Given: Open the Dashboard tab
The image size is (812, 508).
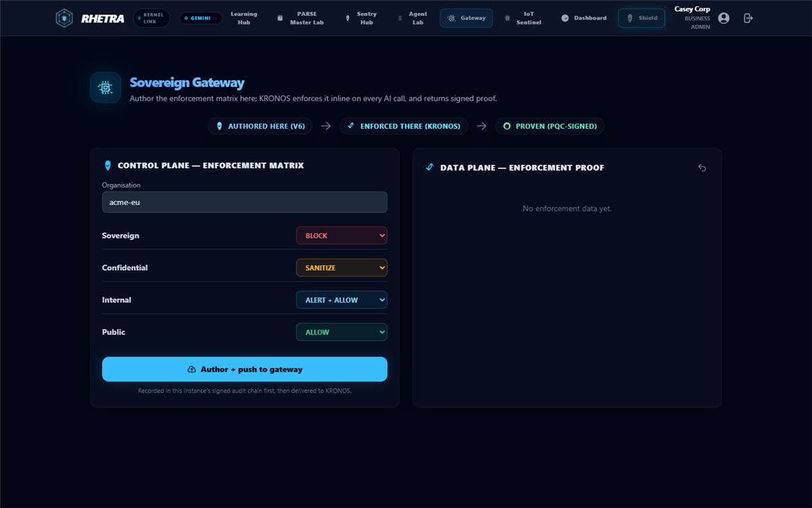Looking at the screenshot, I should coord(584,18).
